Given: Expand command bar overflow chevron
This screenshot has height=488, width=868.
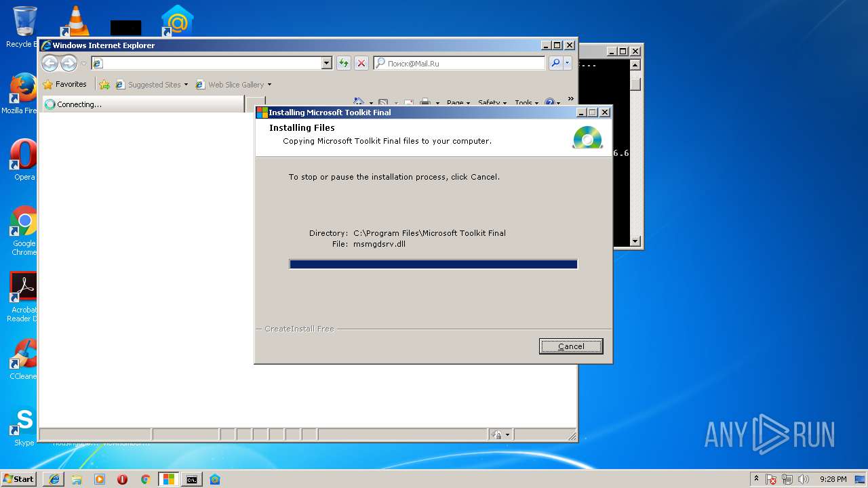Looking at the screenshot, I should (570, 99).
